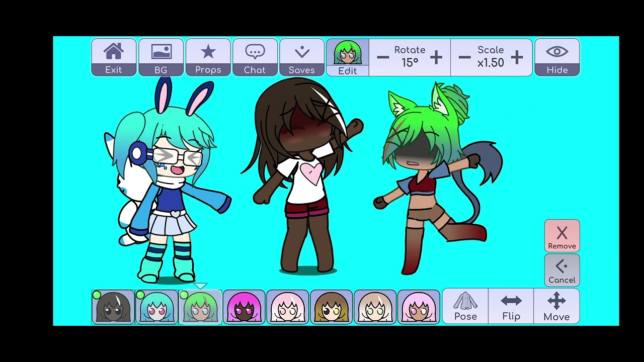Select the pink-haired tan-skinned character slot
This screenshot has height=362, width=644.
tap(419, 306)
